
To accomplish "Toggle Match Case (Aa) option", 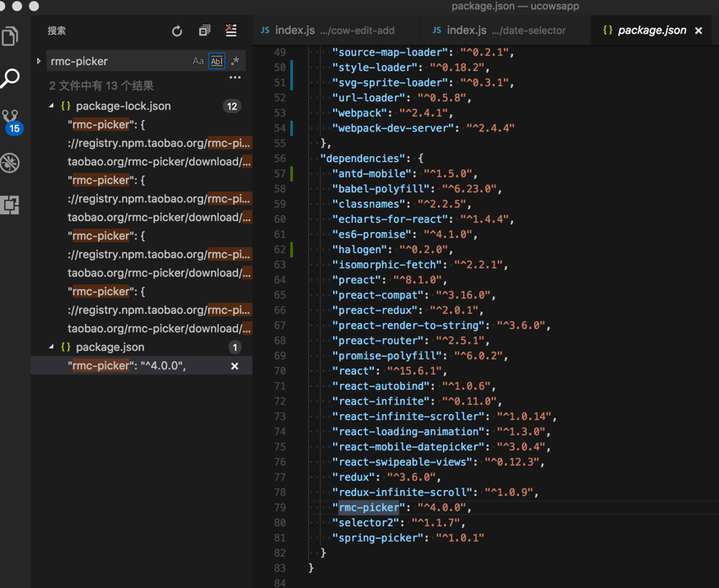I will [x=198, y=61].
